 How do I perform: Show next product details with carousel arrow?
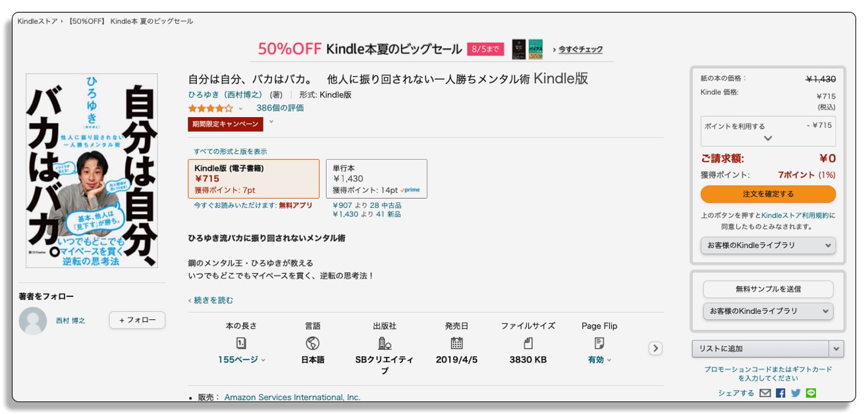tap(655, 348)
